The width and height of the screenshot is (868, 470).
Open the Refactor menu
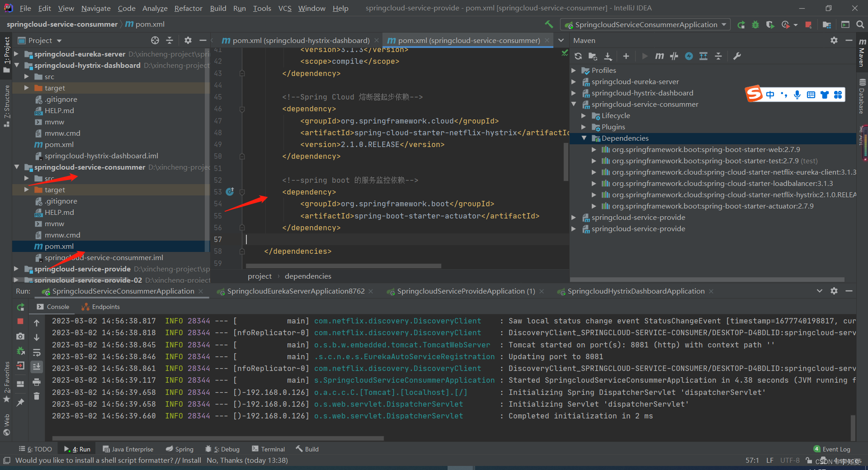(x=188, y=8)
